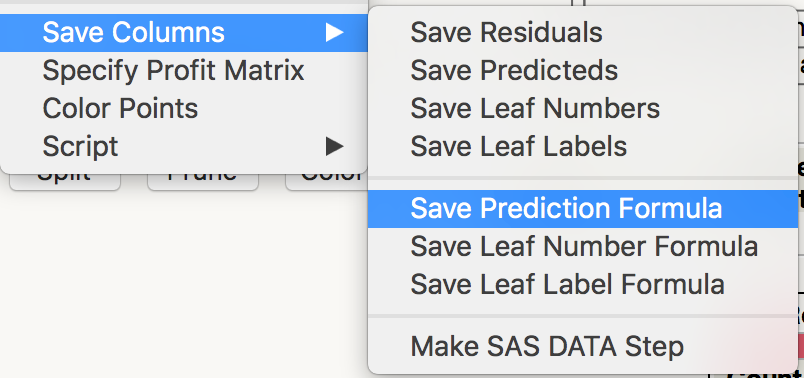Click the partially hidden Prune button
The image size is (804, 378).
click(x=203, y=182)
